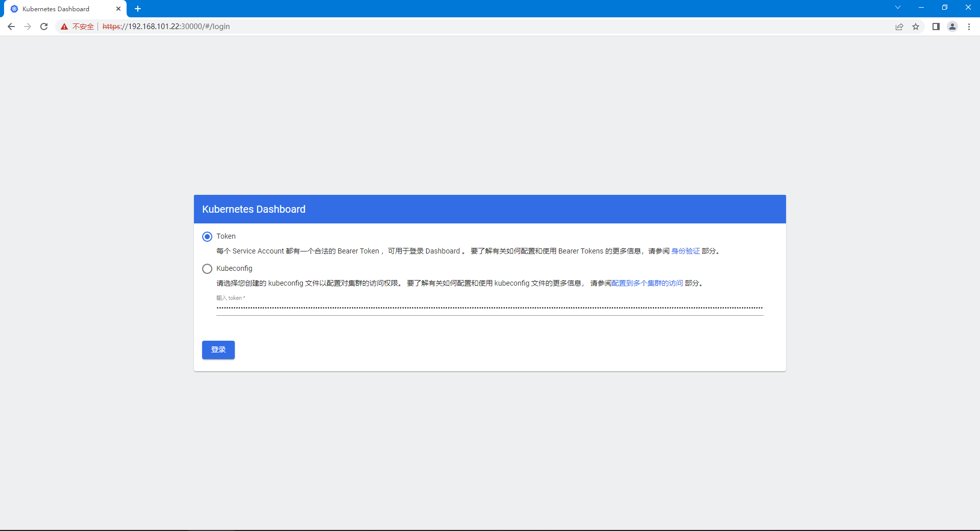Open the browser side panel
Viewport: 980px width, 531px height.
936,27
